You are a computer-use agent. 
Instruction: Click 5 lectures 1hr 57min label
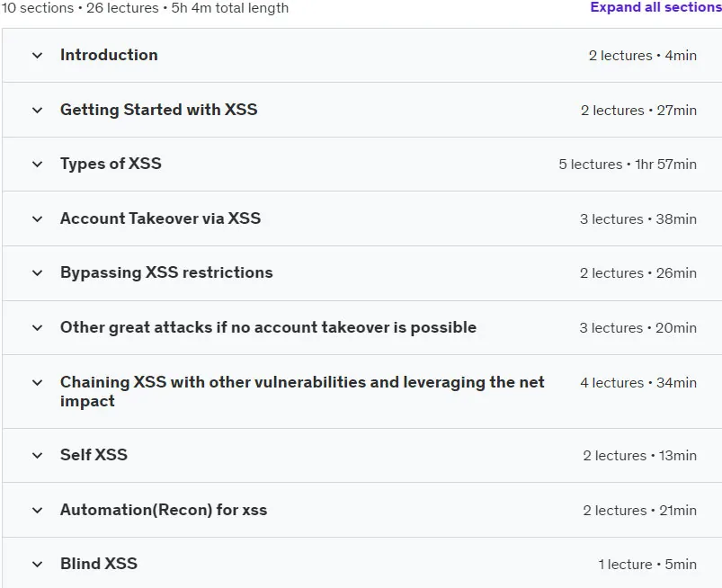pyautogui.click(x=628, y=165)
